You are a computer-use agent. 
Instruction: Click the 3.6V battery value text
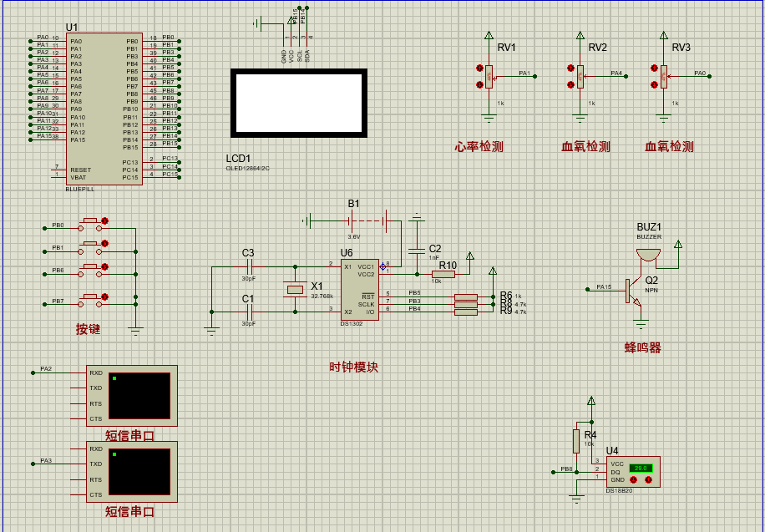tap(354, 236)
